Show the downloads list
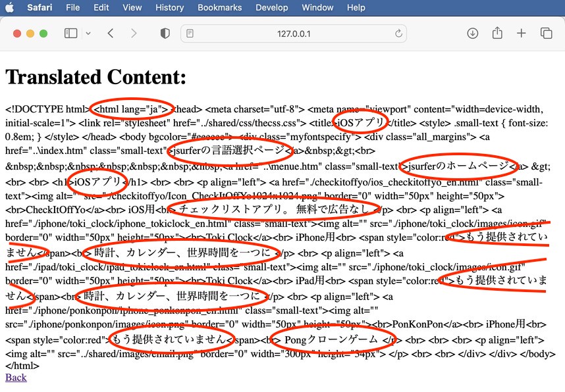Image resolution: width=565 pixels, height=392 pixels. click(472, 34)
